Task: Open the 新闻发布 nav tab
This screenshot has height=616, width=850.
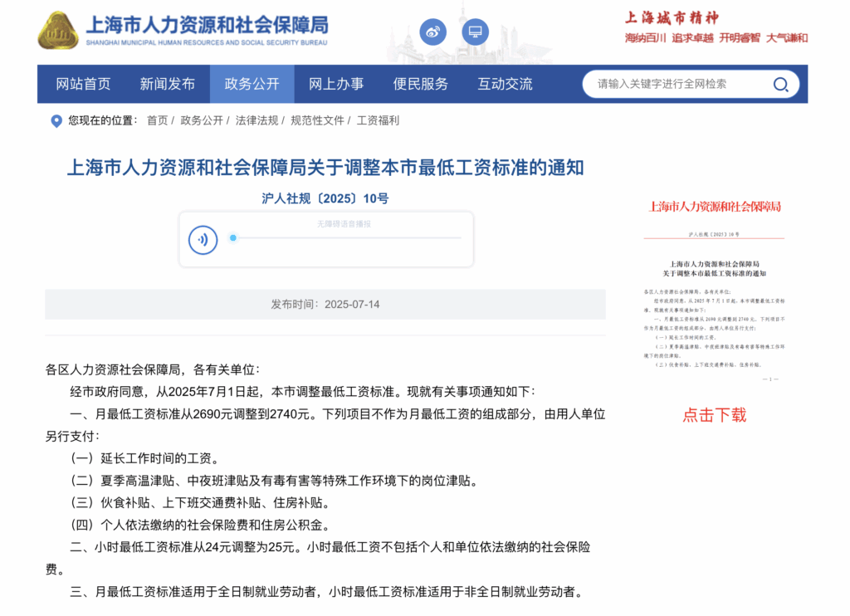Action: point(168,84)
